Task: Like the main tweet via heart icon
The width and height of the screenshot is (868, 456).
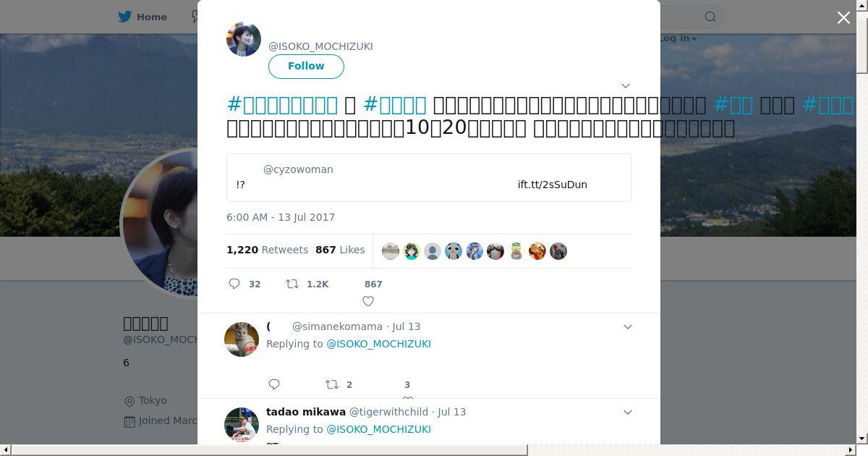Action: (x=368, y=301)
